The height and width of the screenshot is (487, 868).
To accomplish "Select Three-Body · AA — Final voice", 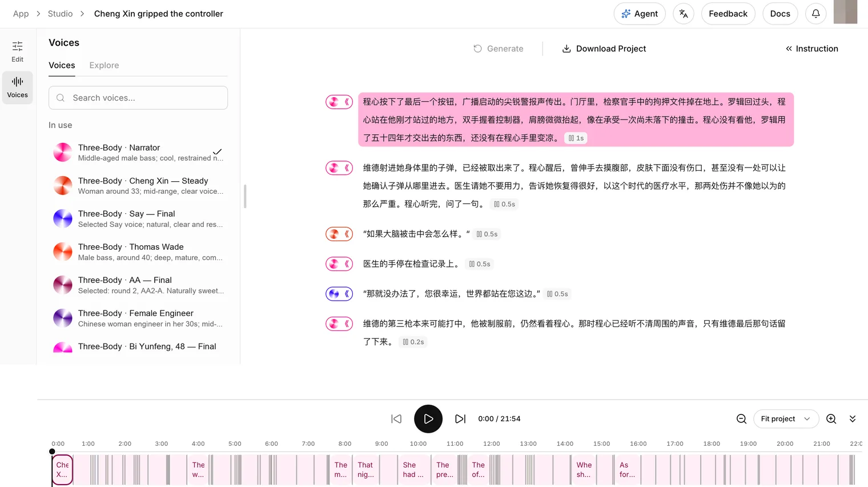I will click(138, 285).
